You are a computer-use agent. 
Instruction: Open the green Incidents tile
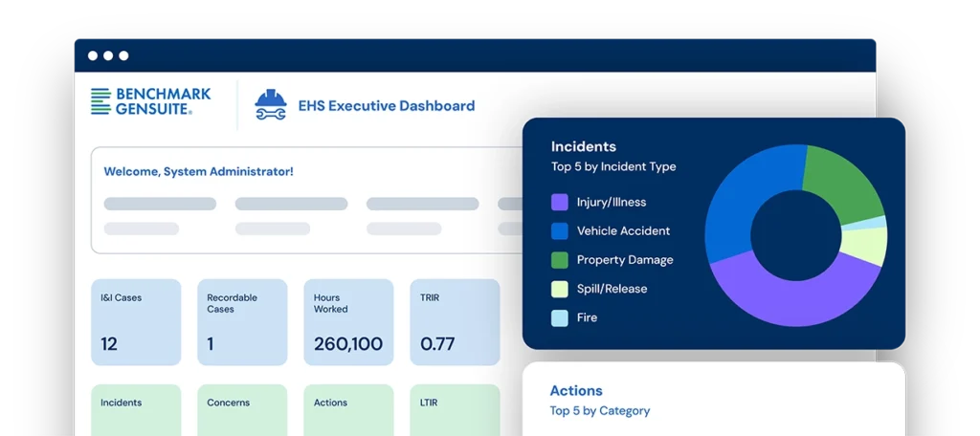pos(136,410)
